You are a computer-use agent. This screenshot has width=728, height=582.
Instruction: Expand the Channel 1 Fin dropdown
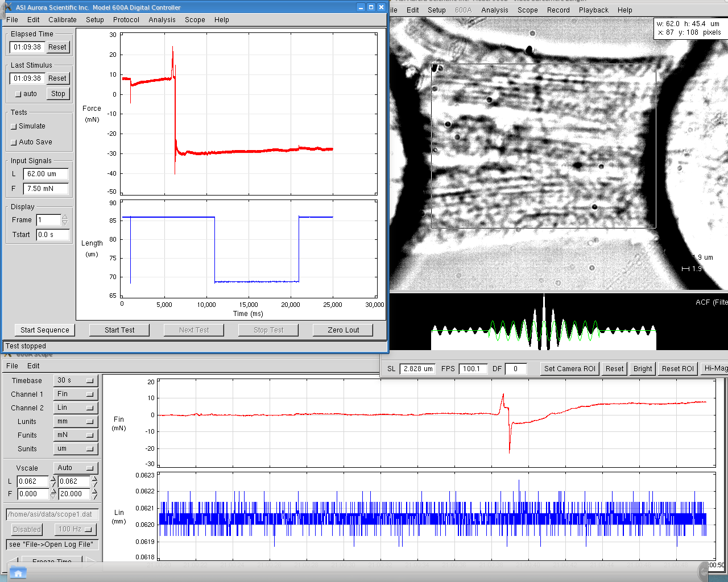click(x=76, y=394)
